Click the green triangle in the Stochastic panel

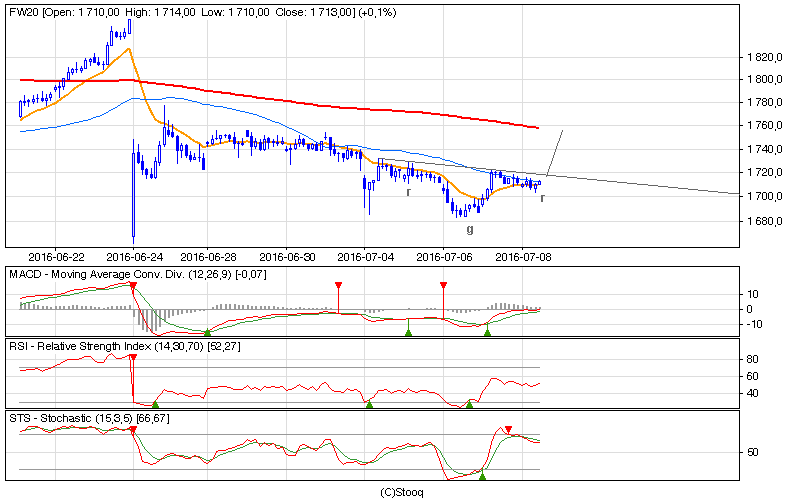(x=483, y=477)
